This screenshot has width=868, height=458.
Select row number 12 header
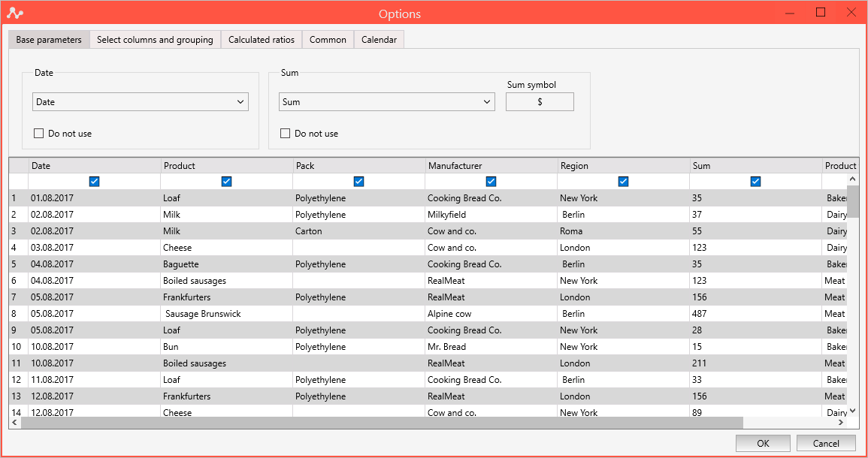tap(19, 380)
